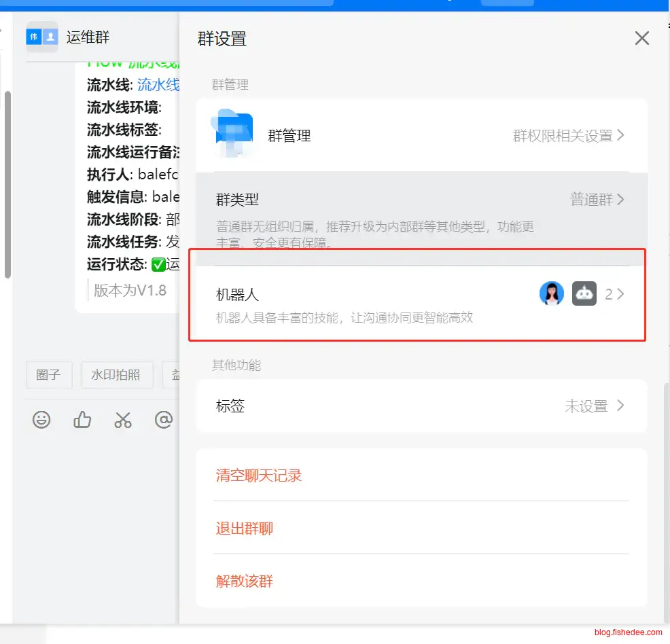This screenshot has height=644, width=670.
Task: Open the 群管理 row label
Action: (289, 136)
